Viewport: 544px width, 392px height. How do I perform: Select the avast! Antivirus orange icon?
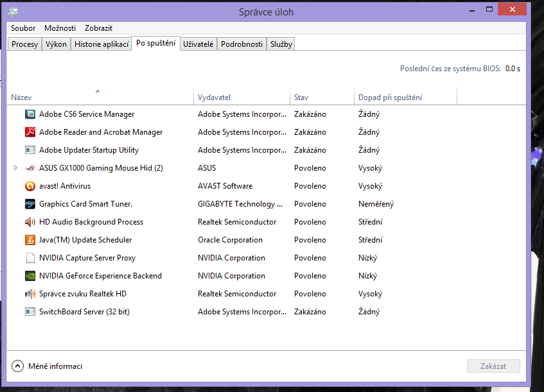(30, 186)
